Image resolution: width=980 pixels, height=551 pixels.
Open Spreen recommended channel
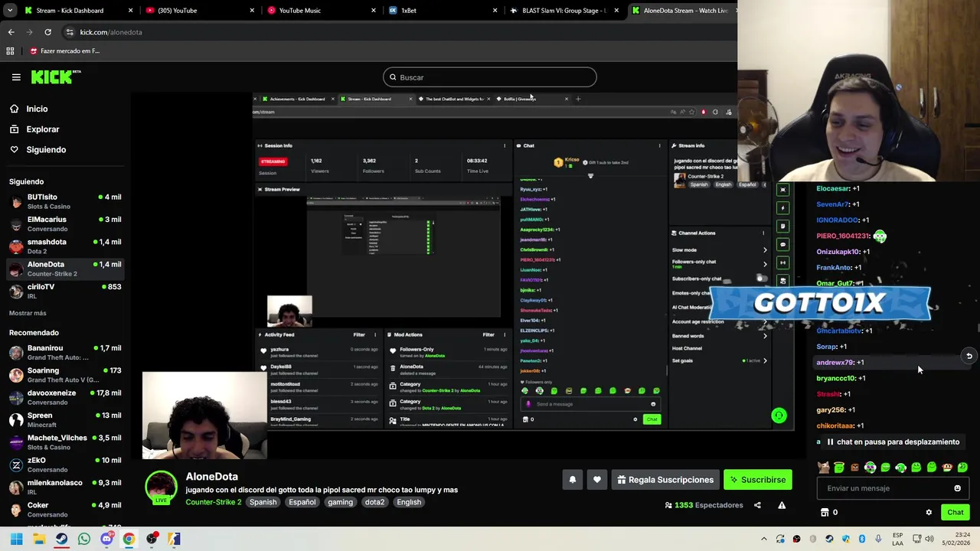pos(65,419)
